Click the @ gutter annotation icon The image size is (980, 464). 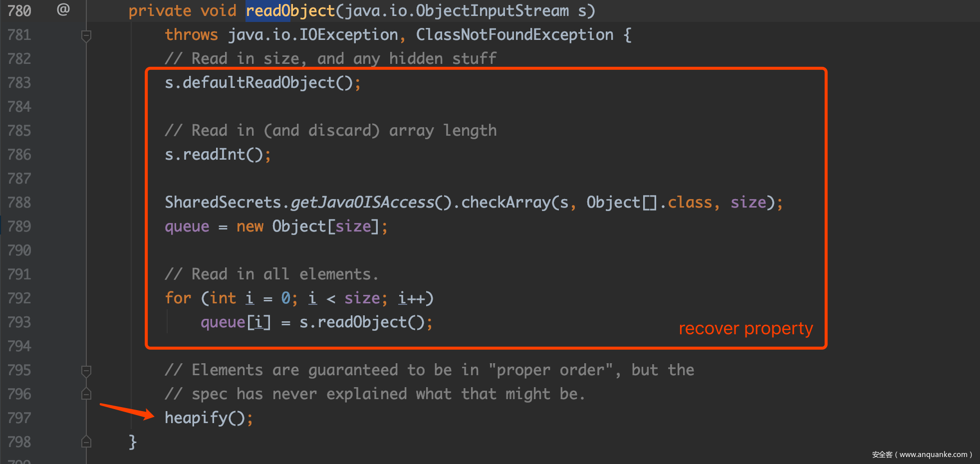[x=63, y=9]
